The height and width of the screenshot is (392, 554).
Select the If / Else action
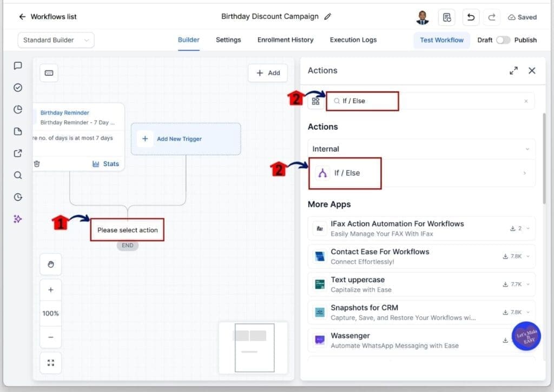click(421, 173)
